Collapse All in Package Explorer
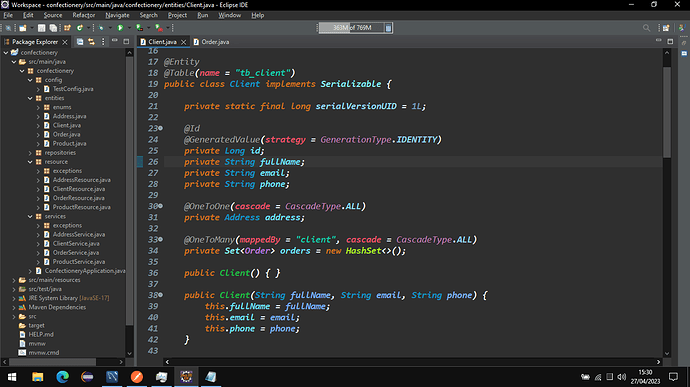 (80, 42)
